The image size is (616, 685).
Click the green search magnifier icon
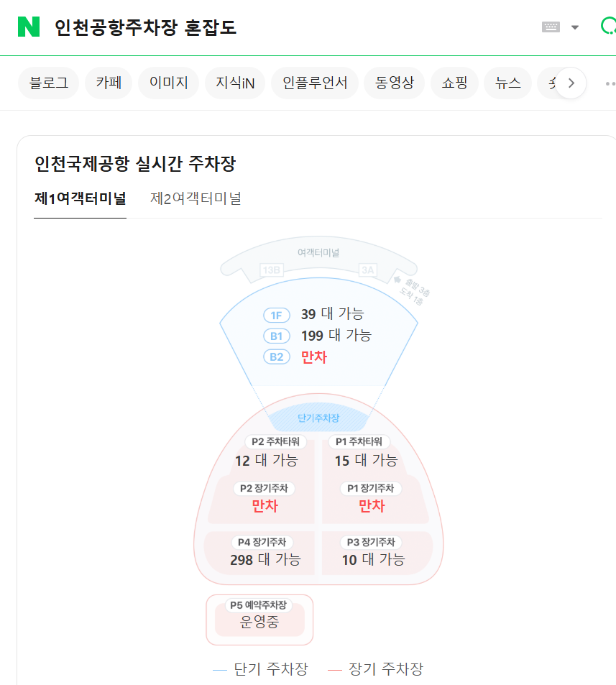[607, 27]
